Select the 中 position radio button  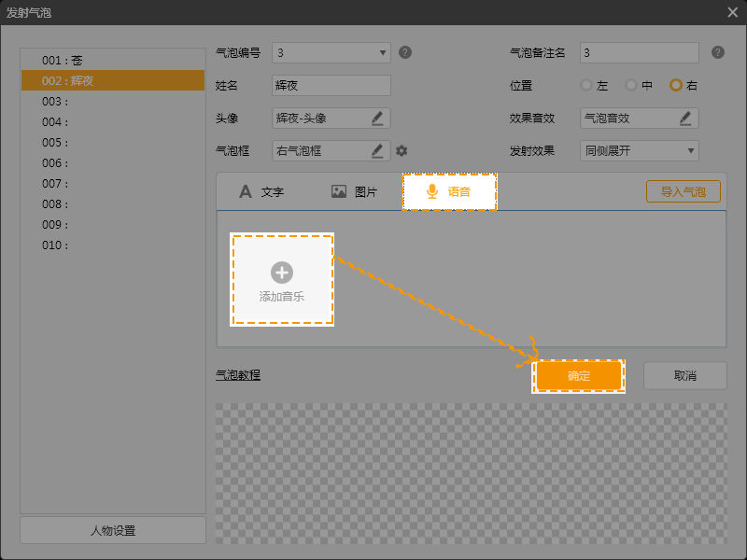click(x=631, y=85)
